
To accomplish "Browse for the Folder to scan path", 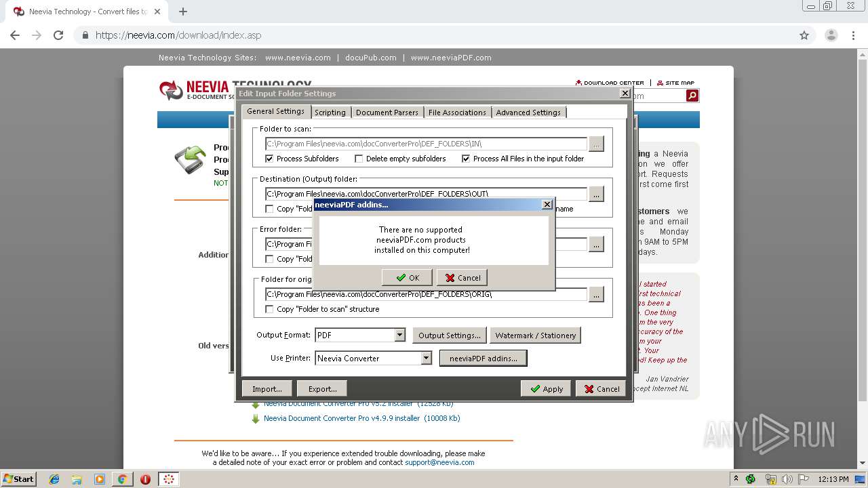I will pyautogui.click(x=596, y=144).
